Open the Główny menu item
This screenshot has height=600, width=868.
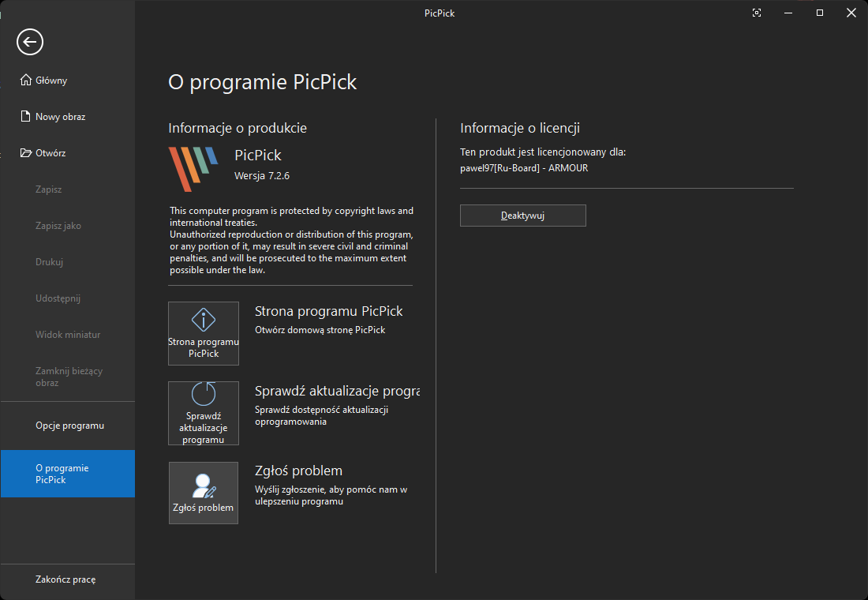tap(68, 81)
